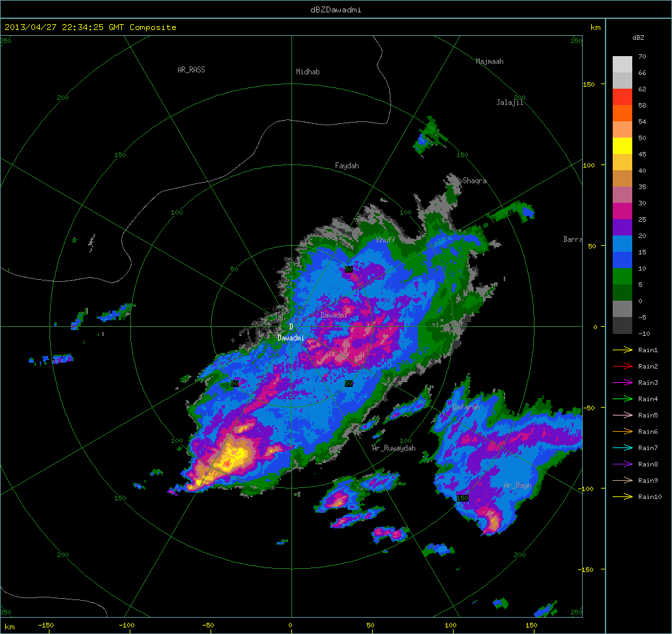Select the lightest gray 66–70 dBZ legend band
The height and width of the screenshot is (634, 672).
tap(622, 65)
